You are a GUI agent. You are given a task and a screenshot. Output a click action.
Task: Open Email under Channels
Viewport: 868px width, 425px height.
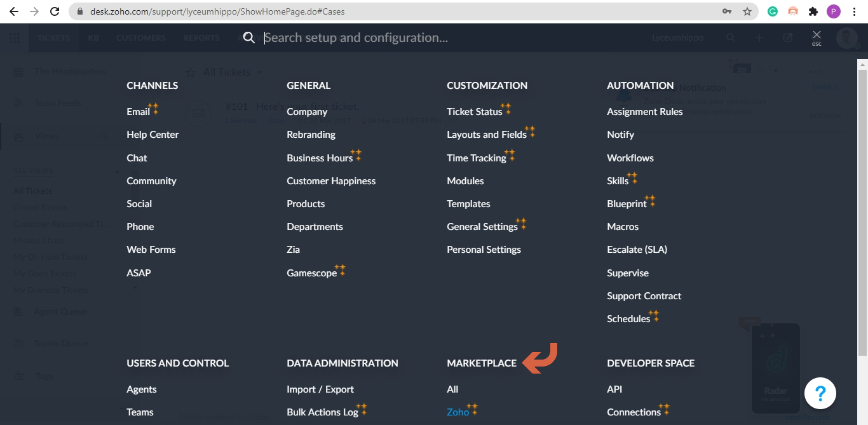(x=138, y=111)
